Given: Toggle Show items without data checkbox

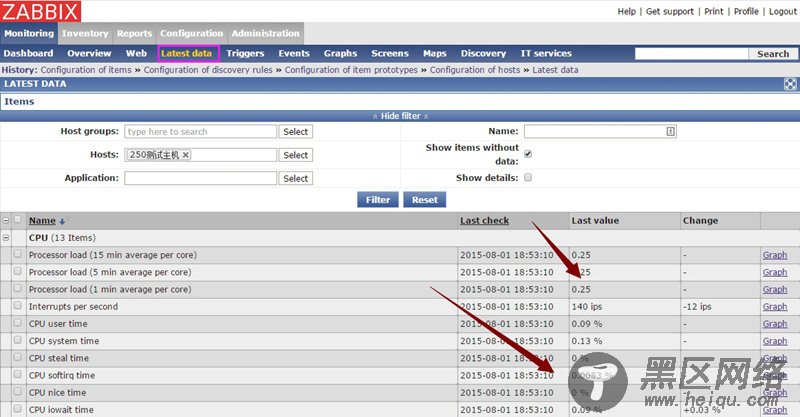Looking at the screenshot, I should [x=528, y=154].
